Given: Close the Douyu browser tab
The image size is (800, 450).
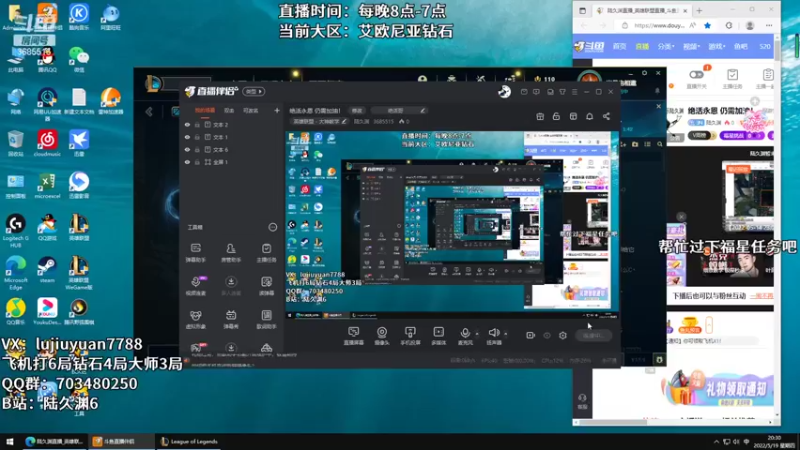Looking at the screenshot, I should tap(685, 10).
